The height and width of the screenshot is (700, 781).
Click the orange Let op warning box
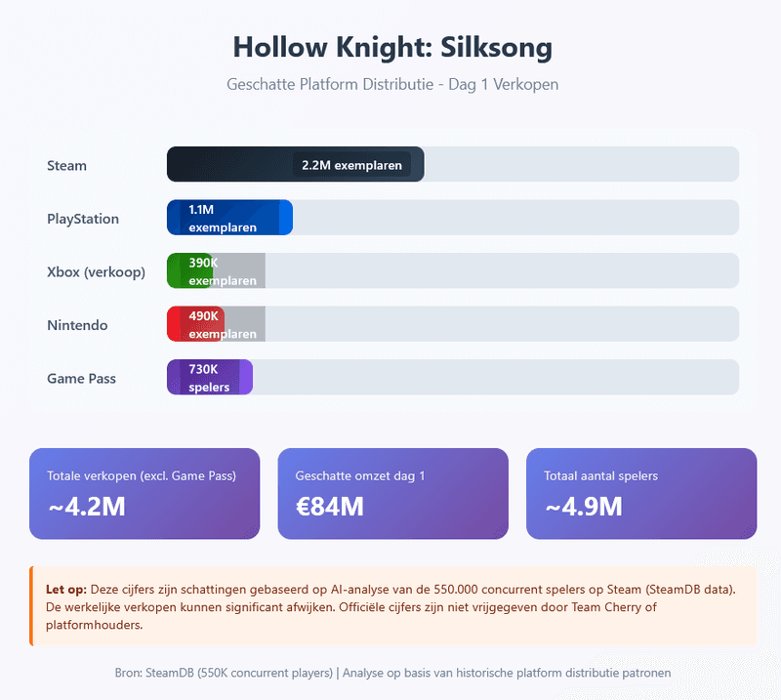[392, 606]
